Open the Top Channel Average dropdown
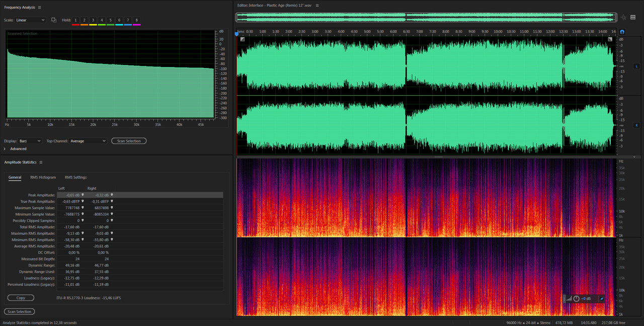 [x=88, y=141]
